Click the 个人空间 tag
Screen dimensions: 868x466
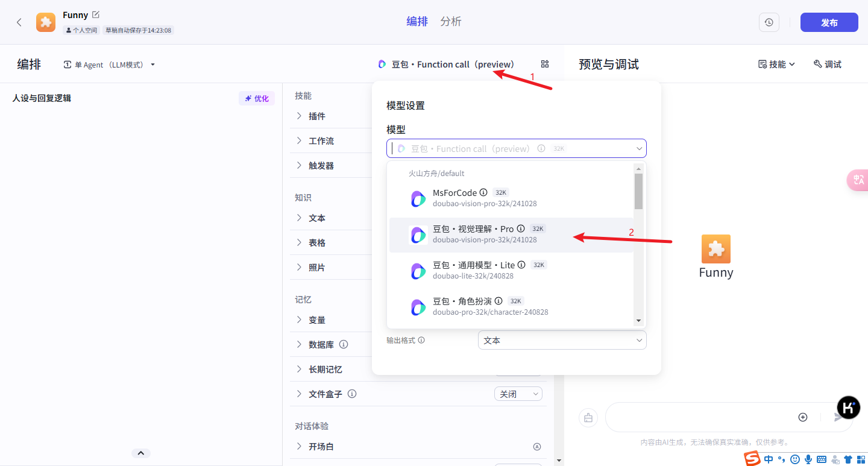(81, 30)
